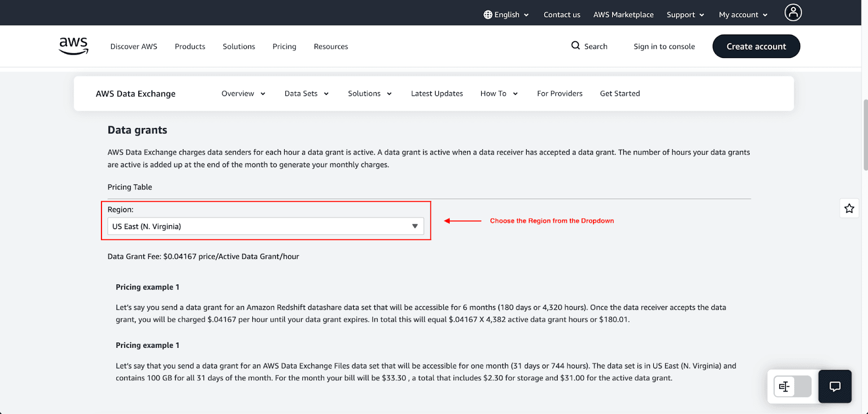
Task: Click the AWS logo
Action: point(74,46)
